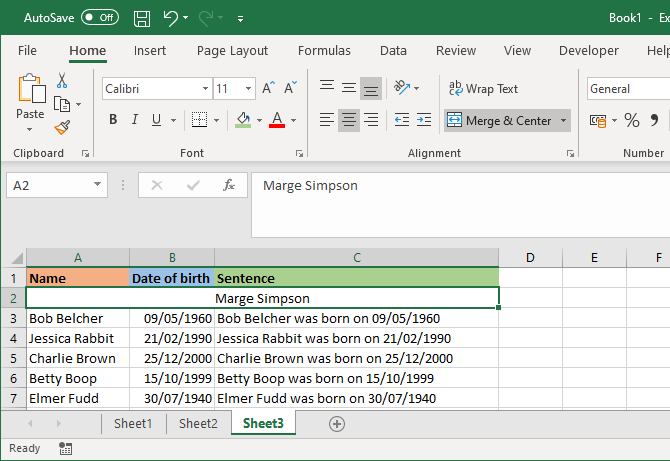
Task: Switch to the Formulas tab
Action: (x=324, y=50)
